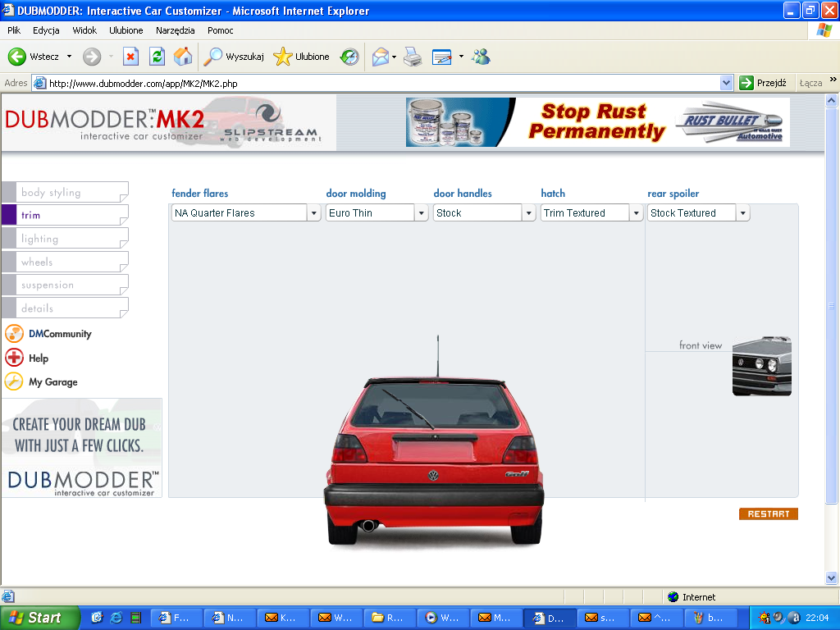Select the trim tab
Image resolution: width=840 pixels, height=630 pixels.
coord(66,215)
